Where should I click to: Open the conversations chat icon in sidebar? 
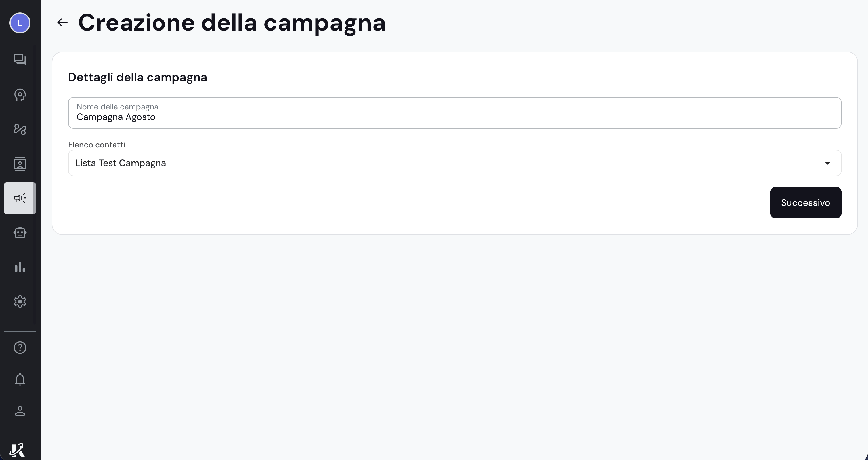pos(20,60)
